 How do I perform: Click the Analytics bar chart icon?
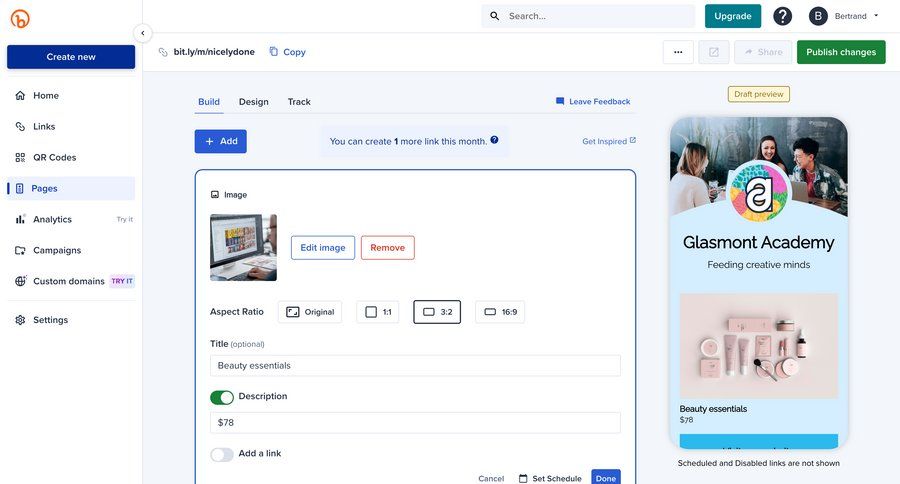coord(20,219)
